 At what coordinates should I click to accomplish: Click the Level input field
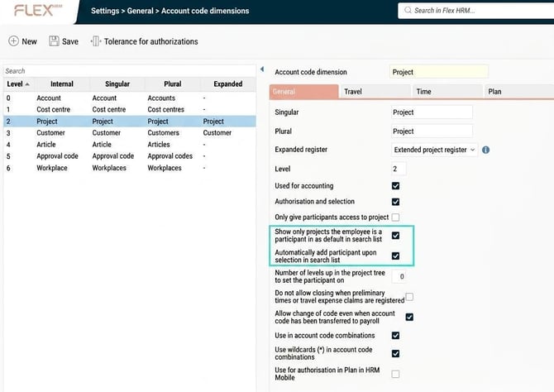(399, 169)
